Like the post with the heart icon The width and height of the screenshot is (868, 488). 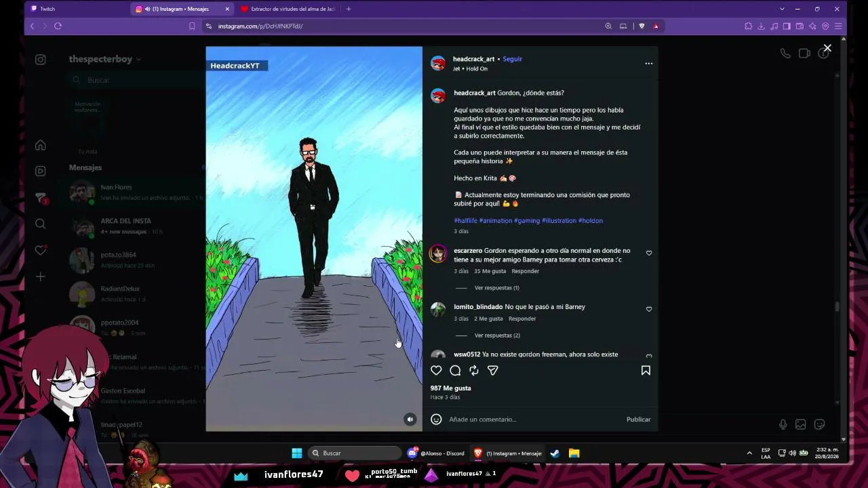(x=436, y=371)
